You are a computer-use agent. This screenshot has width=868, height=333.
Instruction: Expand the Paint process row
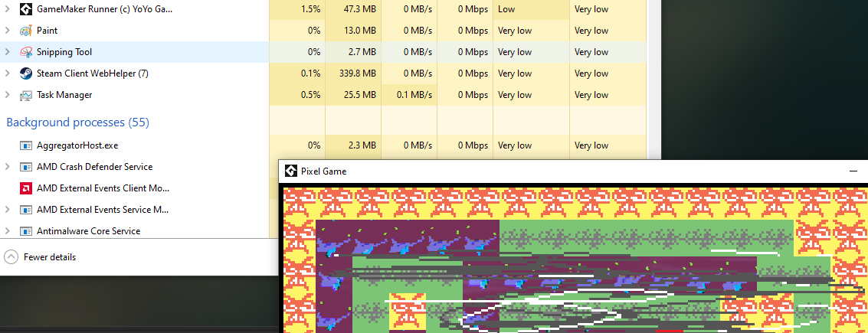coord(7,31)
